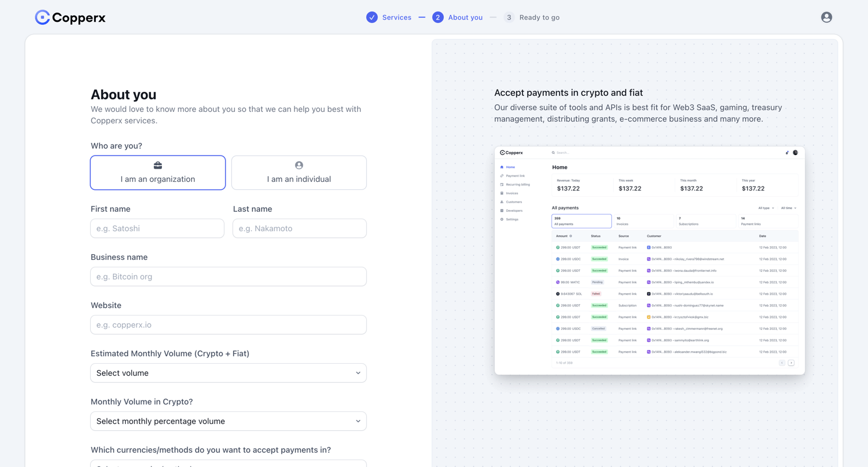The height and width of the screenshot is (467, 868).
Task: Click the "Website" field label
Action: point(106,305)
